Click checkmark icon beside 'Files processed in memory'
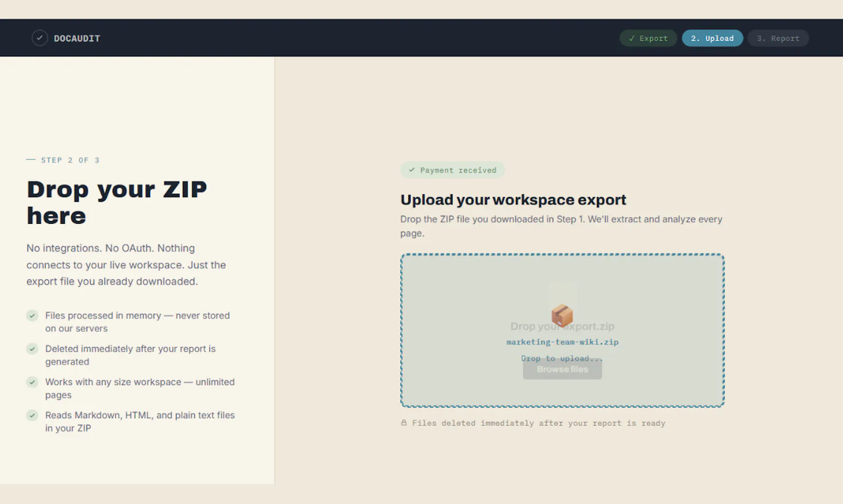 32,315
